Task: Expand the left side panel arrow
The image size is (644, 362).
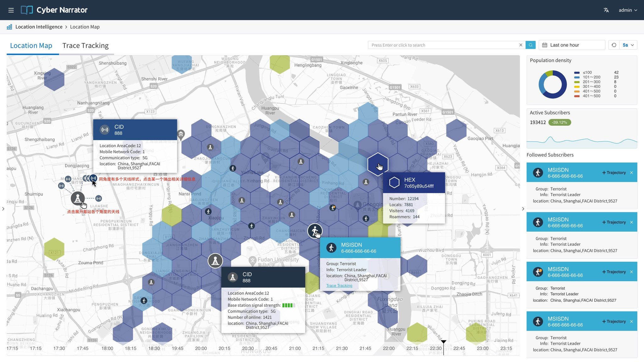Action: (3, 209)
